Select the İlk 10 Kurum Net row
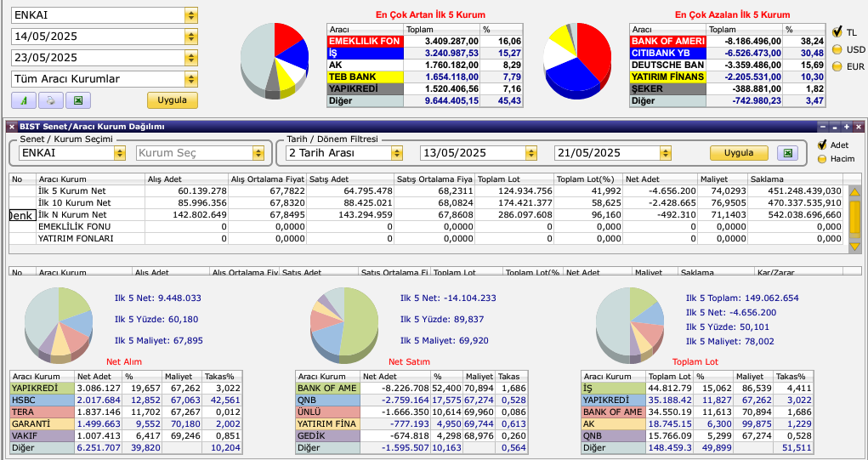Screen dimensions: 868x460 click(x=426, y=202)
